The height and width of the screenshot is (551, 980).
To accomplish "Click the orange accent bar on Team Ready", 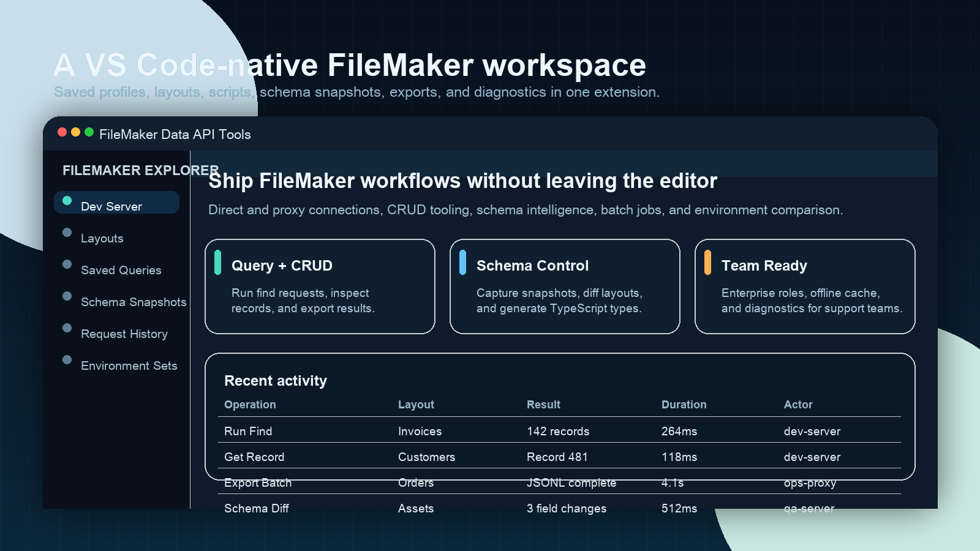I will (x=707, y=263).
